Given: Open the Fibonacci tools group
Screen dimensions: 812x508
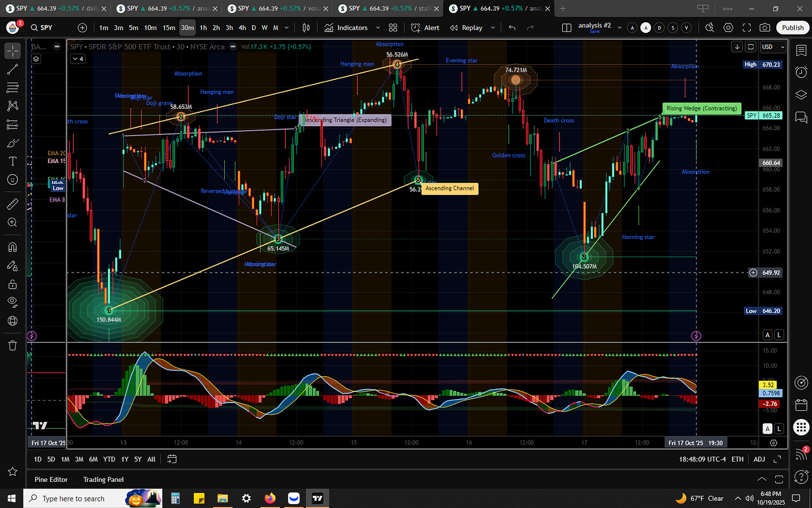Looking at the screenshot, I should (12, 88).
